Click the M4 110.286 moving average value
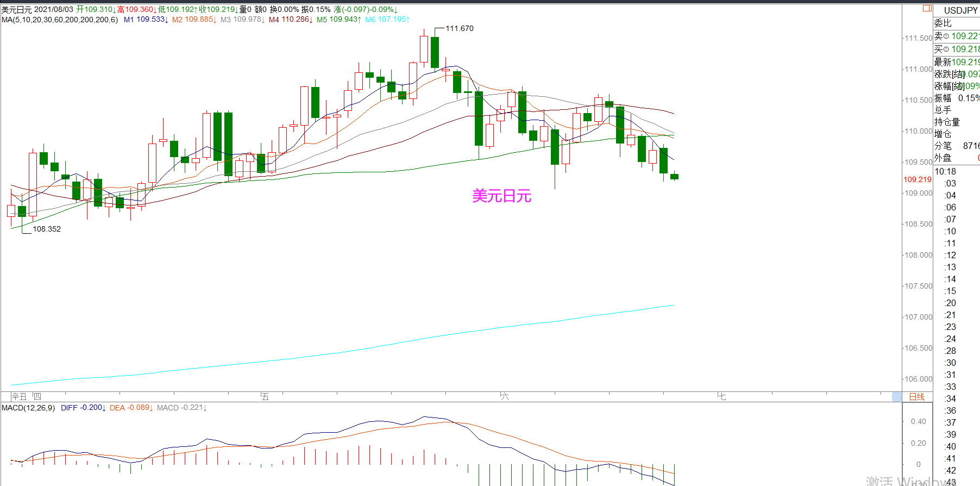This screenshot has height=486, width=980. pos(291,20)
